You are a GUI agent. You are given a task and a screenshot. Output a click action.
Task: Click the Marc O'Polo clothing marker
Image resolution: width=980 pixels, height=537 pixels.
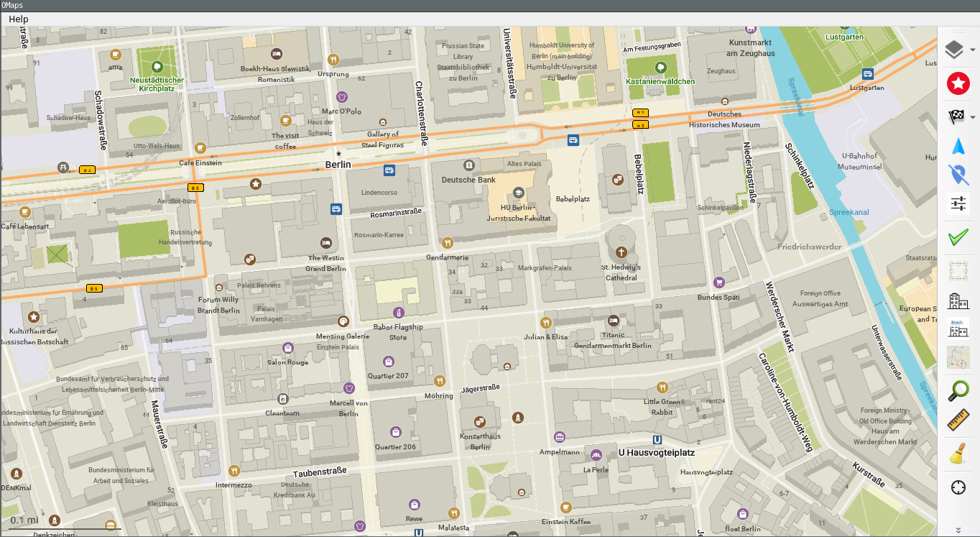[x=342, y=96]
